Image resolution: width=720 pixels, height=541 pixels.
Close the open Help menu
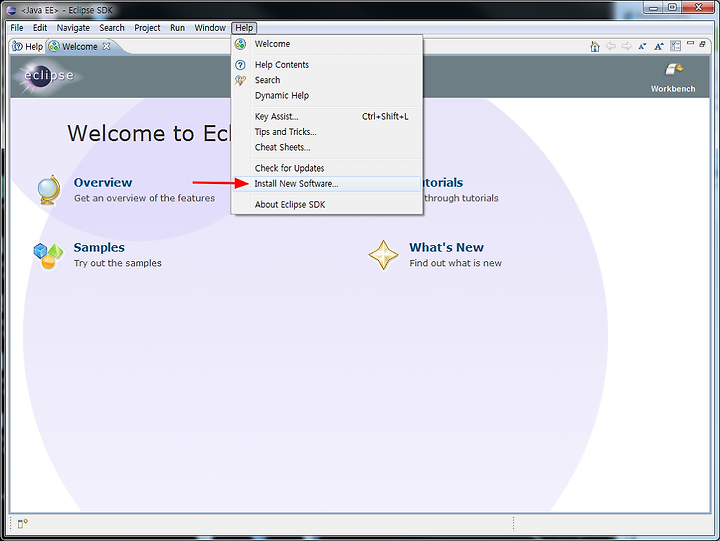(x=244, y=28)
